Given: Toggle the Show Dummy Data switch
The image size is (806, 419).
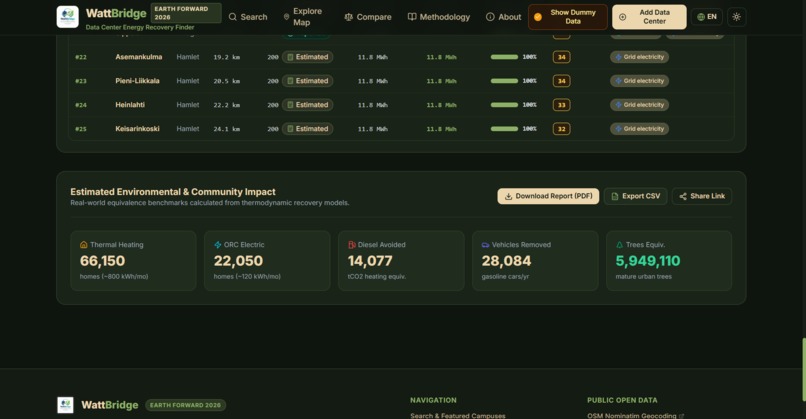Looking at the screenshot, I should point(567,17).
